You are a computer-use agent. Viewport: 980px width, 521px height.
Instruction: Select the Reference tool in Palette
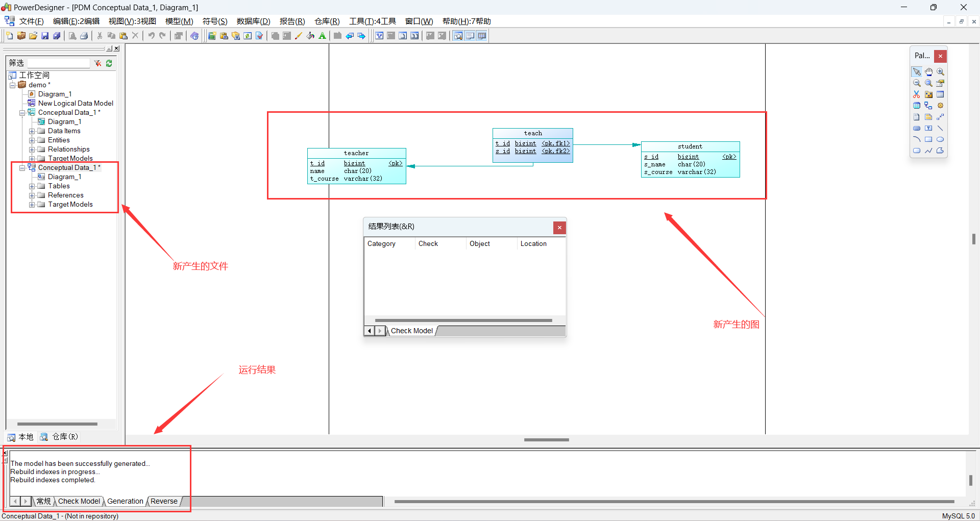coord(928,106)
